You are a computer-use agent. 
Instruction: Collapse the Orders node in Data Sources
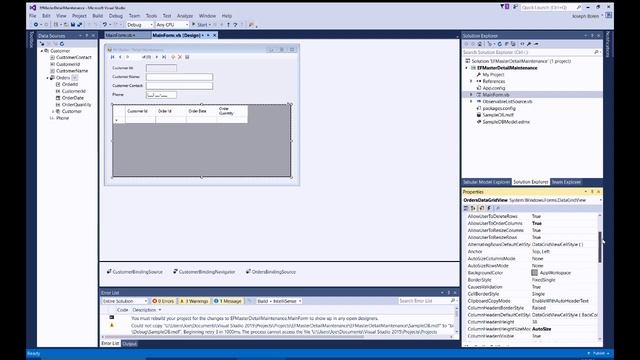[47, 78]
